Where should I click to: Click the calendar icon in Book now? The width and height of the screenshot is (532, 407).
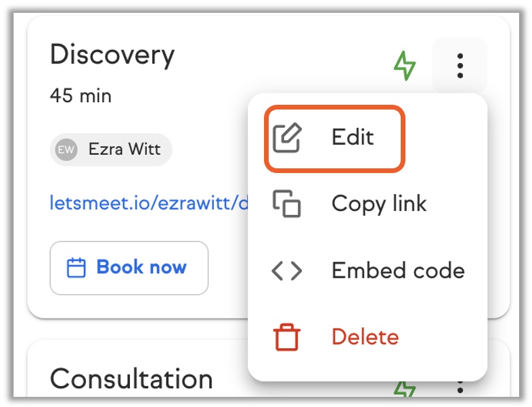click(76, 268)
